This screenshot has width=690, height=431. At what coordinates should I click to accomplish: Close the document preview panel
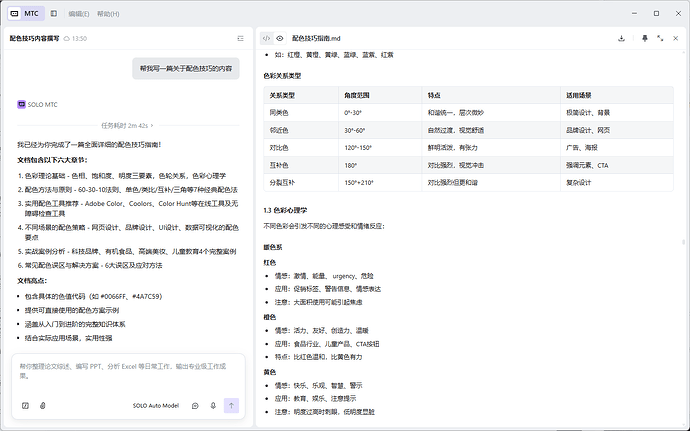[675, 38]
